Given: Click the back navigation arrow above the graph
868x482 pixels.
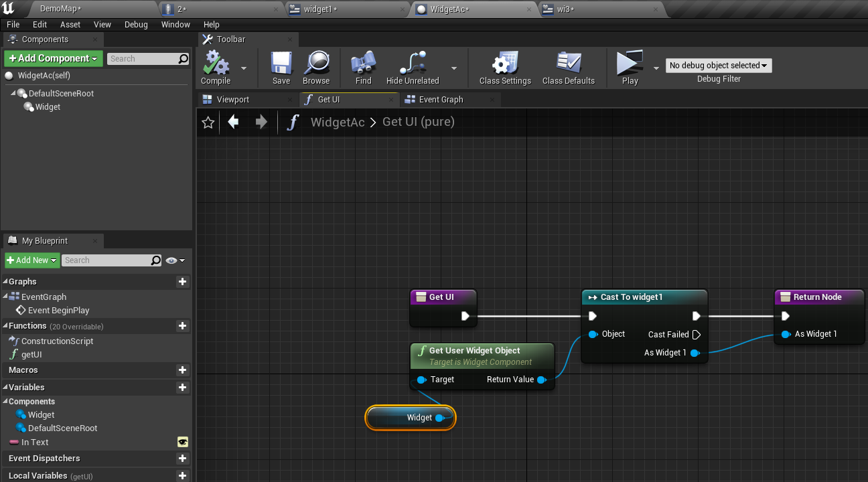Looking at the screenshot, I should point(233,123).
